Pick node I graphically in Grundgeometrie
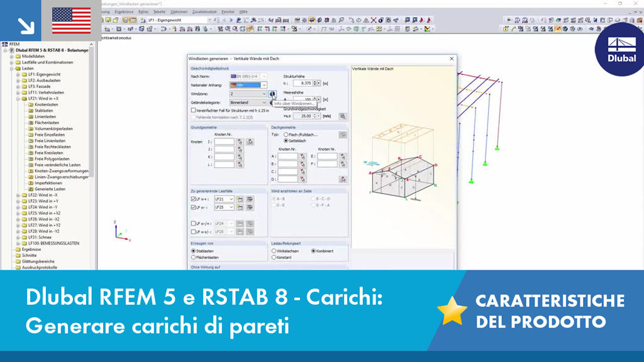Screen dimensions: 644x362 [240, 142]
